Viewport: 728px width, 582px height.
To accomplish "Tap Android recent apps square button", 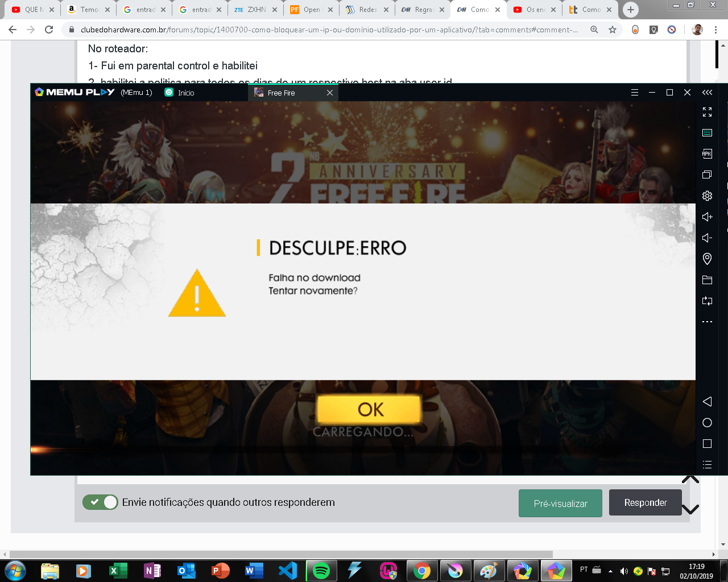I will tap(707, 443).
